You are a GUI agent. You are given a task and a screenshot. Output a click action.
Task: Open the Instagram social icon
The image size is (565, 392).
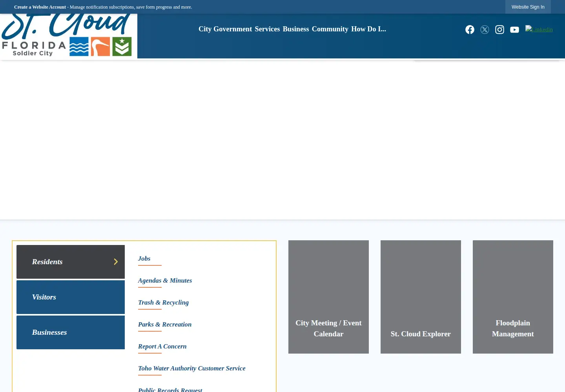499,30
